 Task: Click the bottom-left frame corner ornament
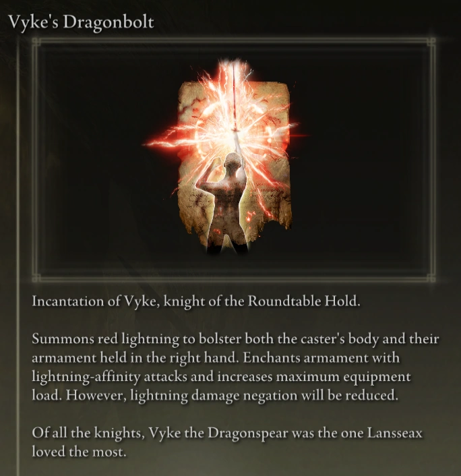point(36,277)
